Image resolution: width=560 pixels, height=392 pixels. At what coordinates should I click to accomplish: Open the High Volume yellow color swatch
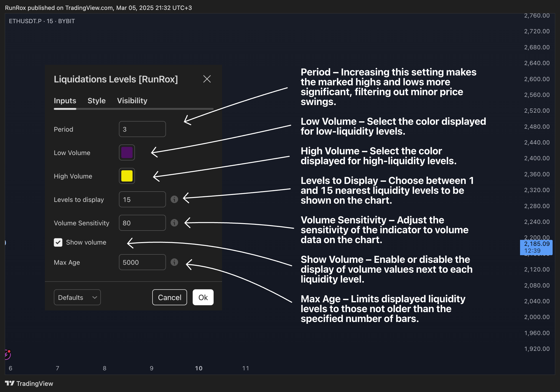127,176
